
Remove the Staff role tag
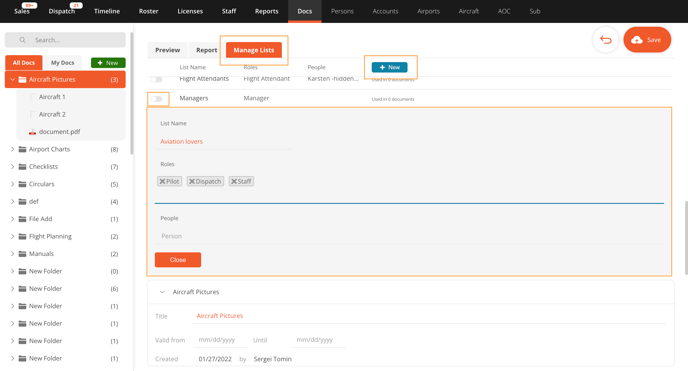click(x=234, y=181)
